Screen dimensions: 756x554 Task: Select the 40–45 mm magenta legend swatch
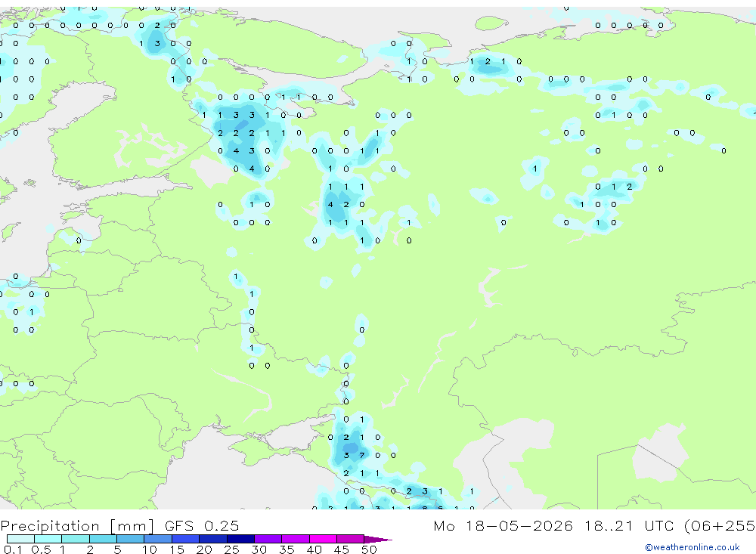coord(323,539)
